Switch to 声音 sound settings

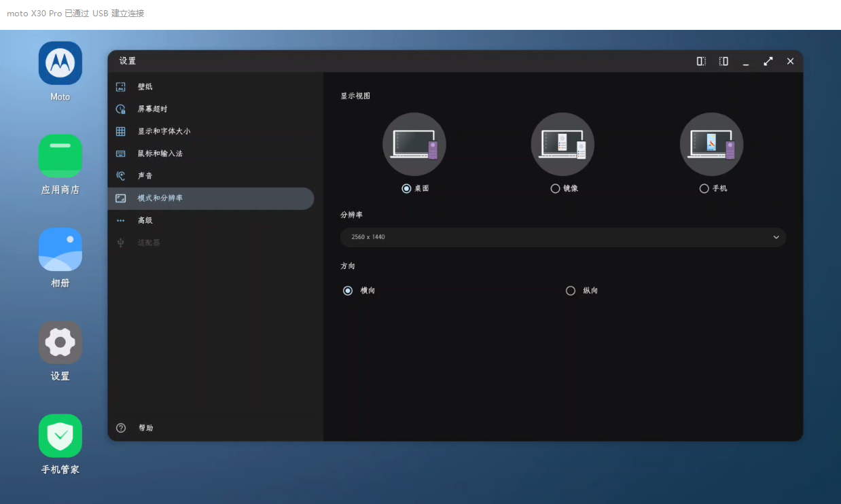tap(211, 176)
